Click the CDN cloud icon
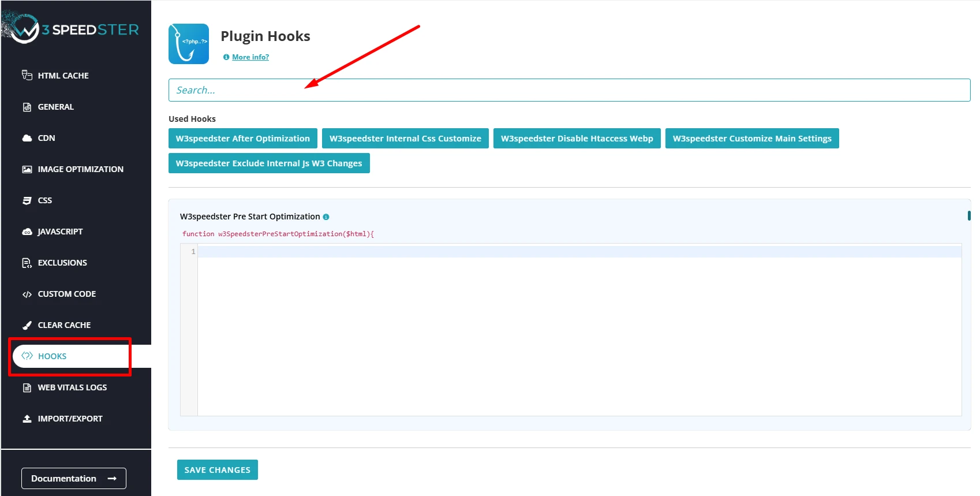This screenshot has height=496, width=980. tap(27, 138)
